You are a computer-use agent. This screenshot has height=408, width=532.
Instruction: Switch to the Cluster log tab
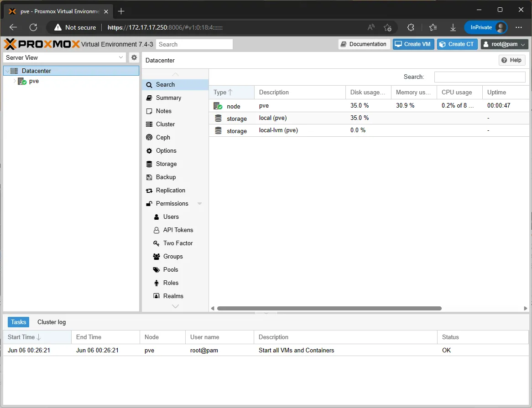[52, 322]
